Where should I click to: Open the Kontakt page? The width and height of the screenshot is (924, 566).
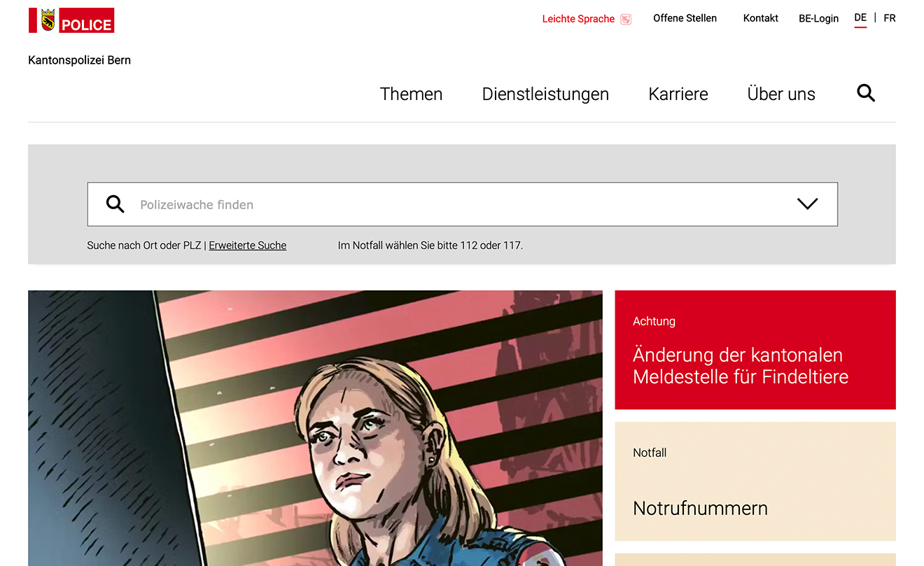point(761,18)
